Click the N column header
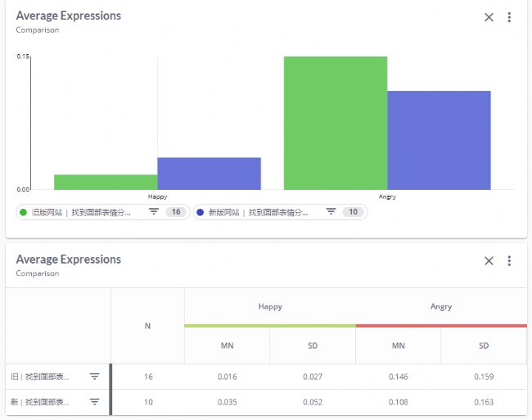Image resolution: width=532 pixels, height=420 pixels. pyautogui.click(x=147, y=326)
